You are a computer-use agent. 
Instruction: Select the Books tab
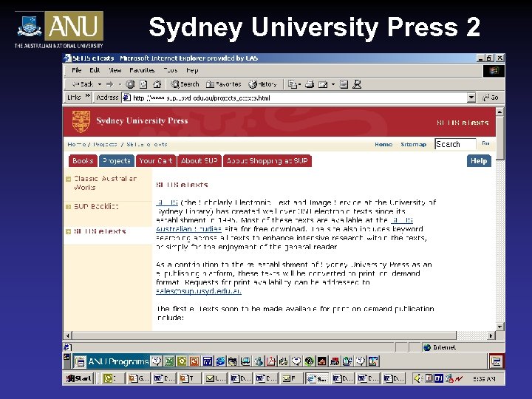click(83, 161)
